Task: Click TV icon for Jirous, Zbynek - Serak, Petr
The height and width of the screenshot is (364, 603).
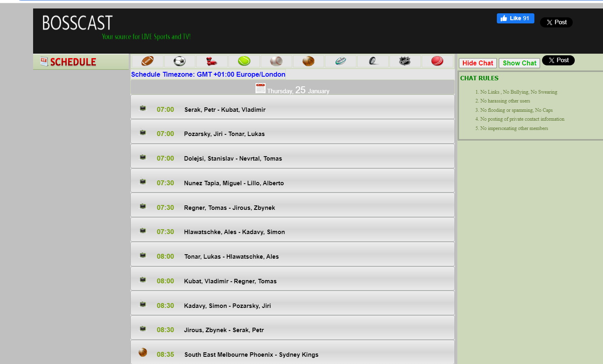Action: (143, 328)
